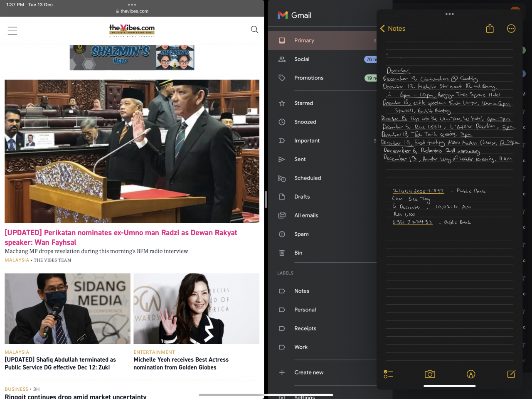
Task: Open the markup pen tool in Notes
Action: (x=471, y=374)
